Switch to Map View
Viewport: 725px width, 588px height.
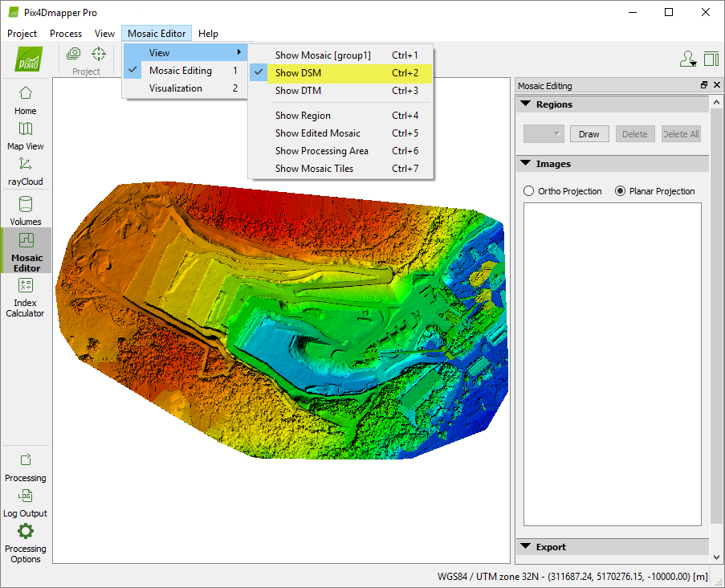pyautogui.click(x=26, y=135)
